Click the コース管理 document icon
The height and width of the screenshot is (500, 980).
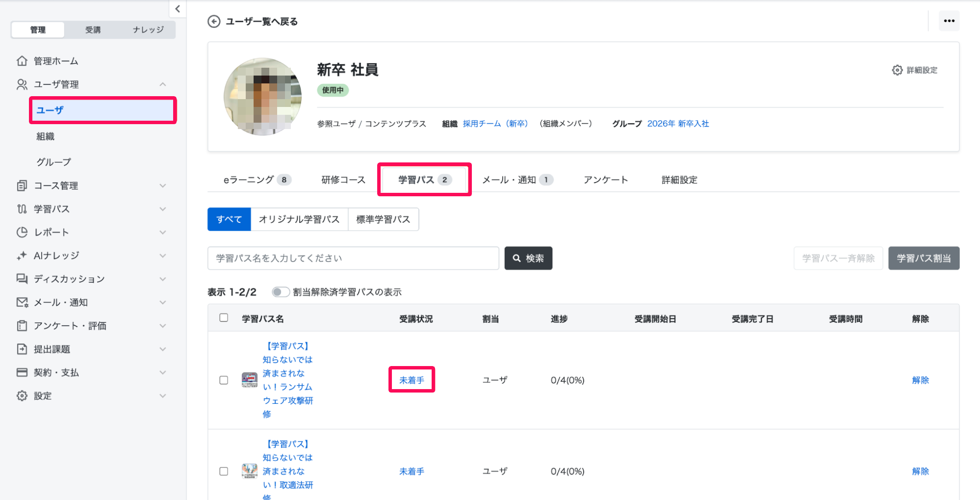point(22,185)
